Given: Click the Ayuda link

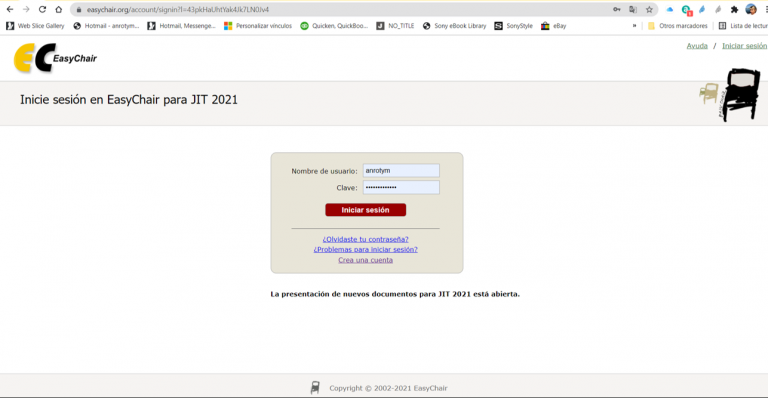Looking at the screenshot, I should point(697,46).
